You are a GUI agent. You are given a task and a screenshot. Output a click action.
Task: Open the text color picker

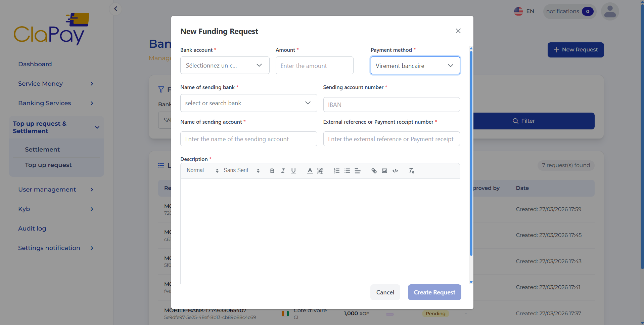310,171
